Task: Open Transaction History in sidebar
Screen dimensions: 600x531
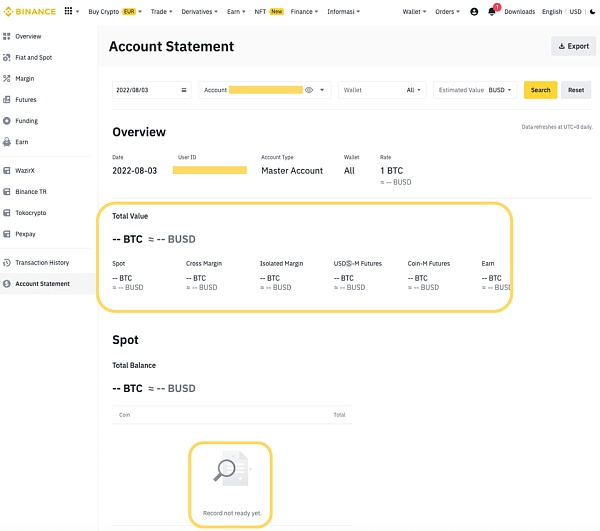Action: [x=42, y=262]
